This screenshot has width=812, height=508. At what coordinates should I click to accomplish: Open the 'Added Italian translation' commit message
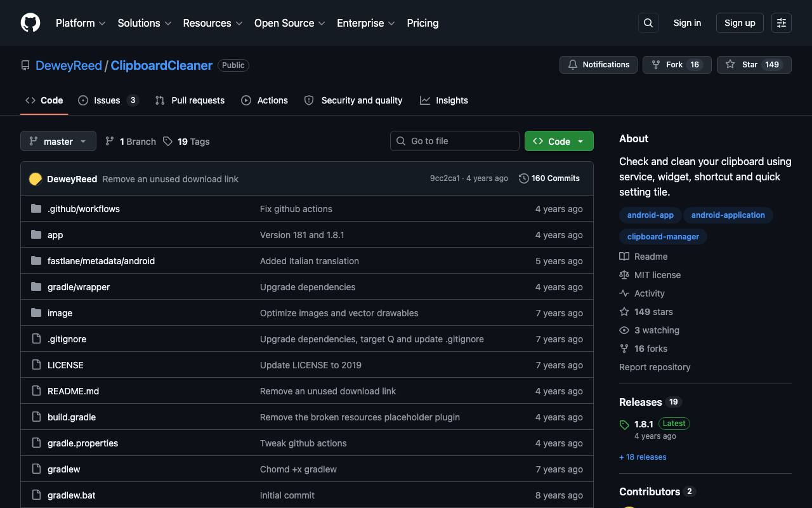[x=310, y=261]
